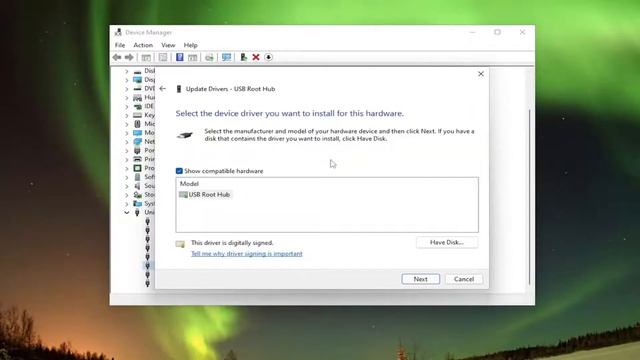Toggle the Show/Hide Console Tree toolbar icon
This screenshot has width=640, height=360.
pos(146,57)
